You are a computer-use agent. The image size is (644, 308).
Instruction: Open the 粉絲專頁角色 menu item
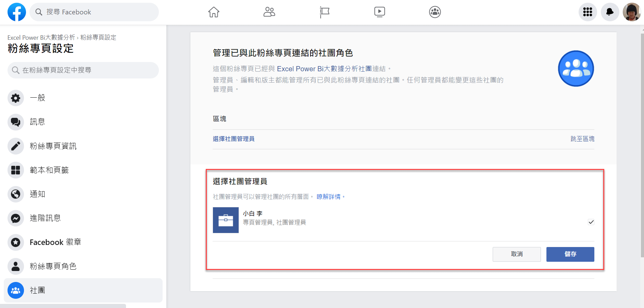click(x=83, y=267)
